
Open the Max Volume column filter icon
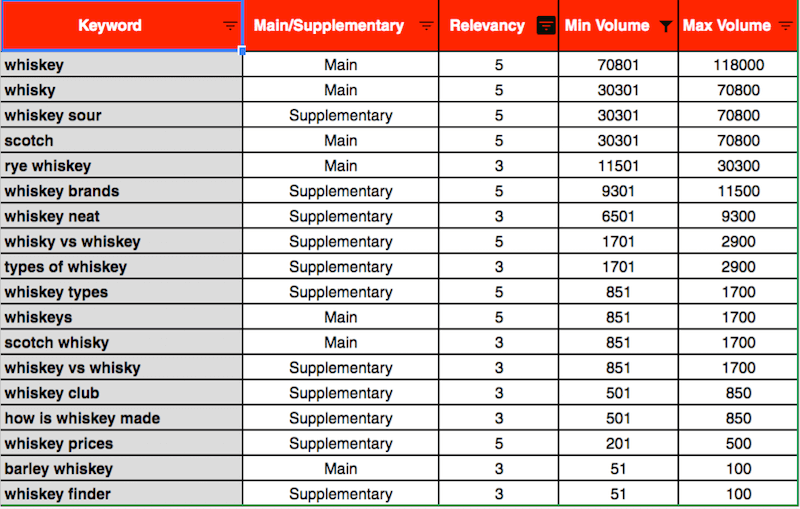[786, 26]
